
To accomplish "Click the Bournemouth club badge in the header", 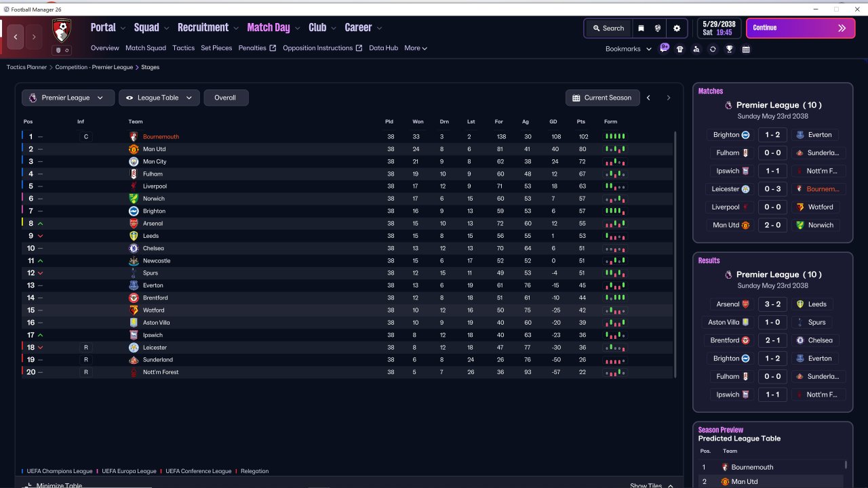I will coord(62,30).
